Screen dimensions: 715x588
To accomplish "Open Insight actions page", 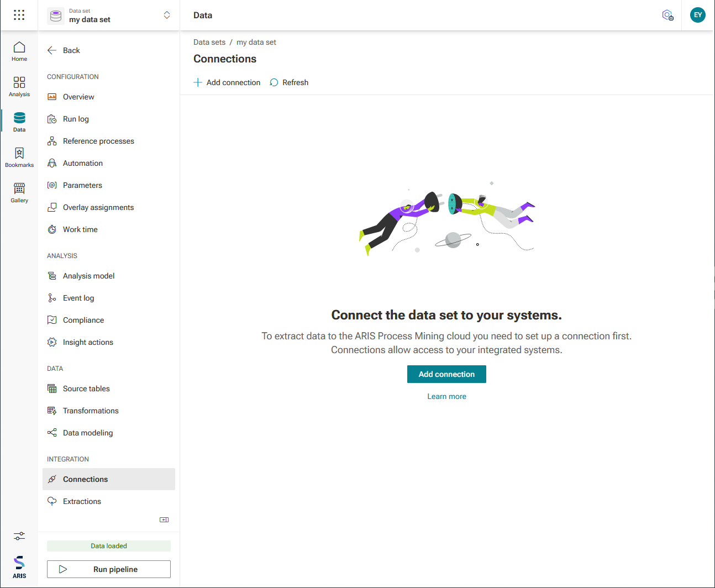I will [x=109, y=342].
